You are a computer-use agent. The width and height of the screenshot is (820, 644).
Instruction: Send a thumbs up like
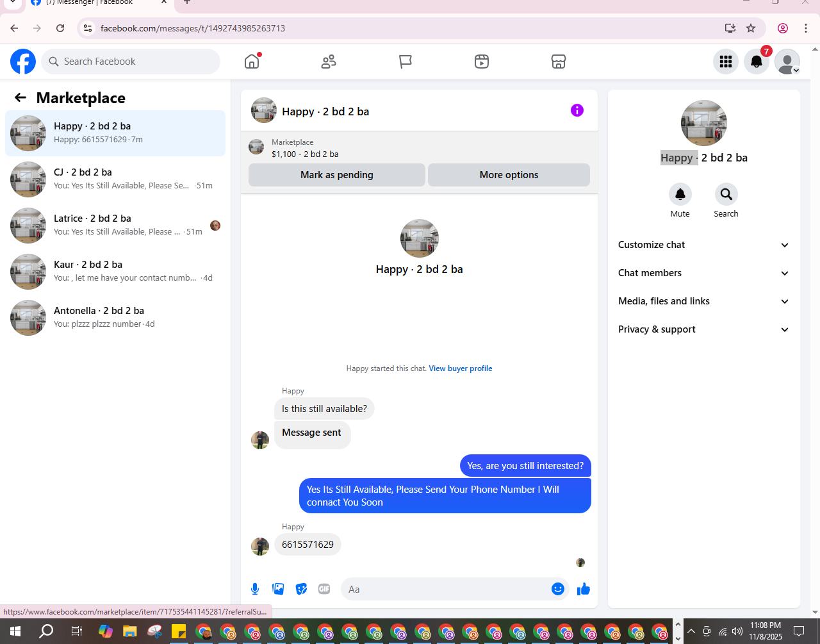click(583, 589)
